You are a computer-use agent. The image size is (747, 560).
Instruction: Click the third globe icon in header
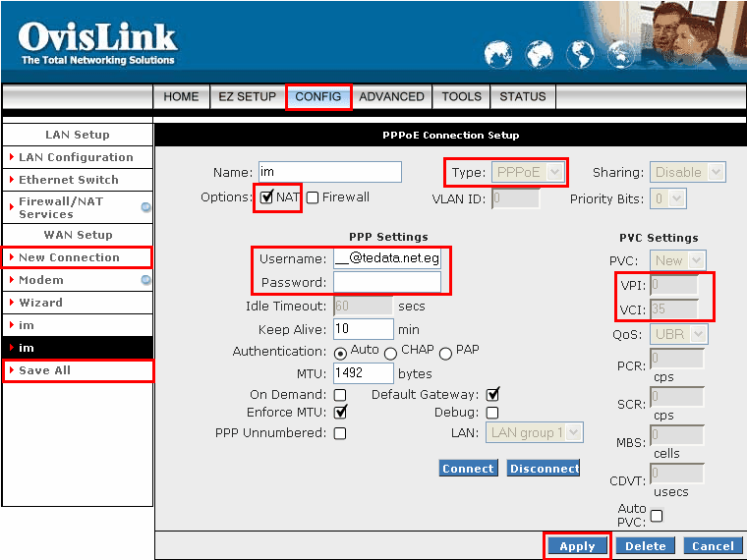point(581,54)
